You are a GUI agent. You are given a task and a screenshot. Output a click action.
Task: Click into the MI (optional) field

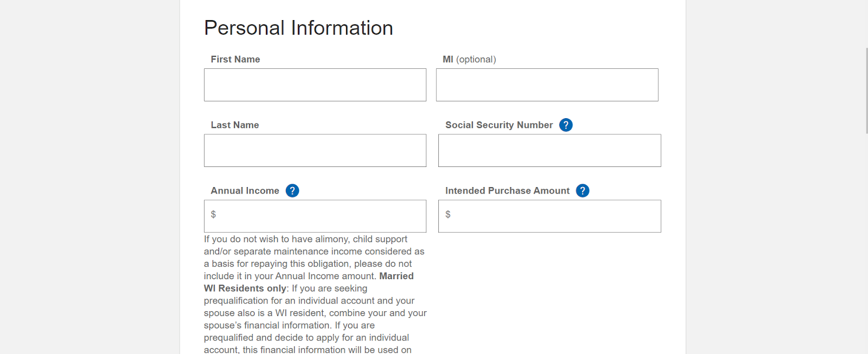tap(547, 85)
